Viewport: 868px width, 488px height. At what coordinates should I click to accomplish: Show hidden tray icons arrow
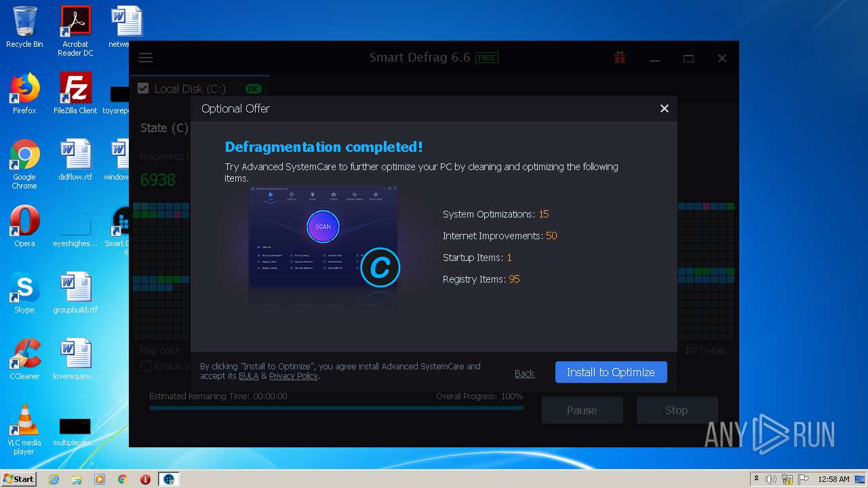pyautogui.click(x=756, y=479)
